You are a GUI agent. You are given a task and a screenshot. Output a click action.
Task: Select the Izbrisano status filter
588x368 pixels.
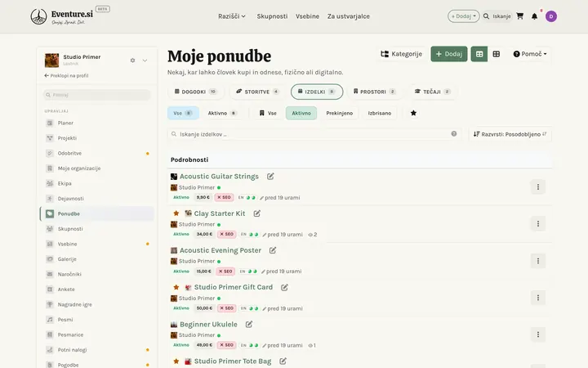380,113
